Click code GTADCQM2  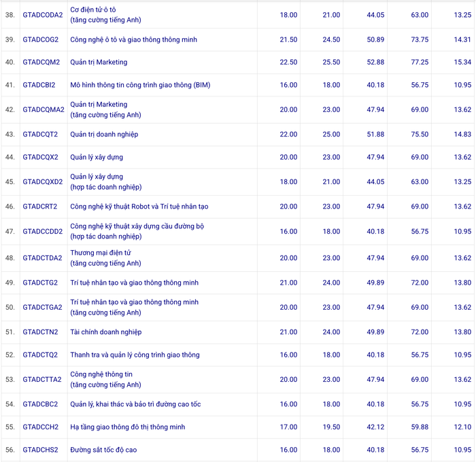coord(41,63)
